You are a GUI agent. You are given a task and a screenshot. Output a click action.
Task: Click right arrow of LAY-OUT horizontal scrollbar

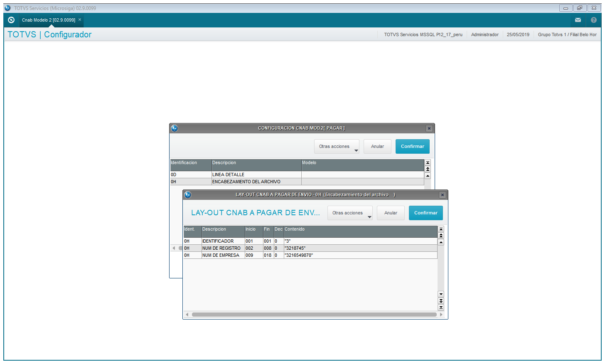coord(441,315)
